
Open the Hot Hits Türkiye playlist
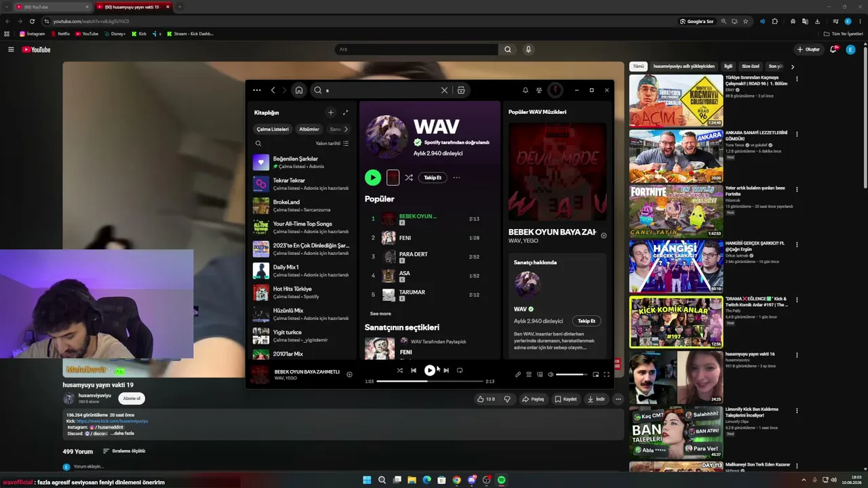pos(301,293)
